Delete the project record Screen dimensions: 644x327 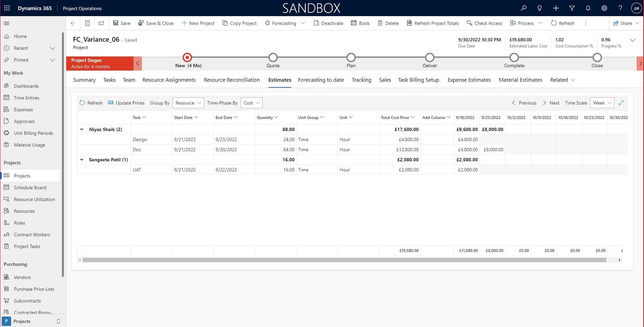[388, 23]
